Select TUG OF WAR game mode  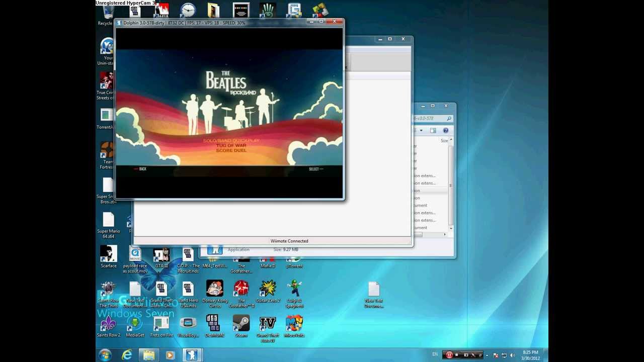(231, 145)
